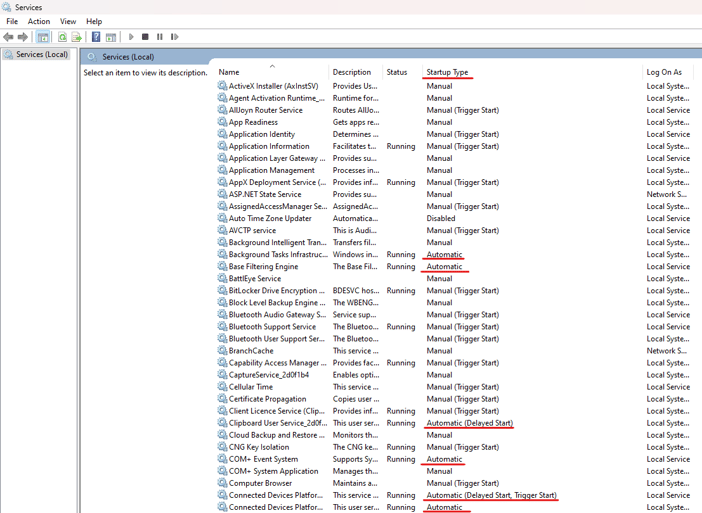Click the gear icon beside Base Filtering Engine
The height and width of the screenshot is (513, 702).
[222, 266]
